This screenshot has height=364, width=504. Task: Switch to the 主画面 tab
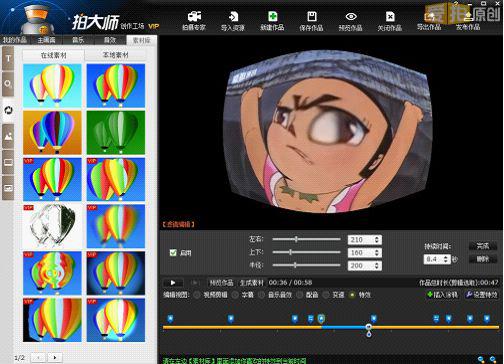point(46,40)
